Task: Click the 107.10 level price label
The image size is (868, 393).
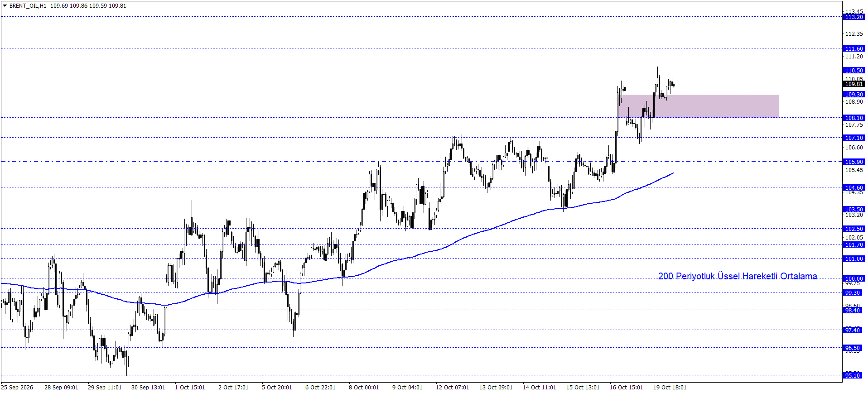Action: (854, 138)
